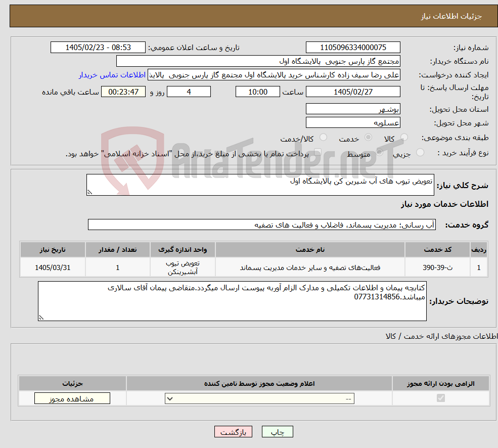
Task: Click the کد خدمت column header
Action: click(437, 250)
